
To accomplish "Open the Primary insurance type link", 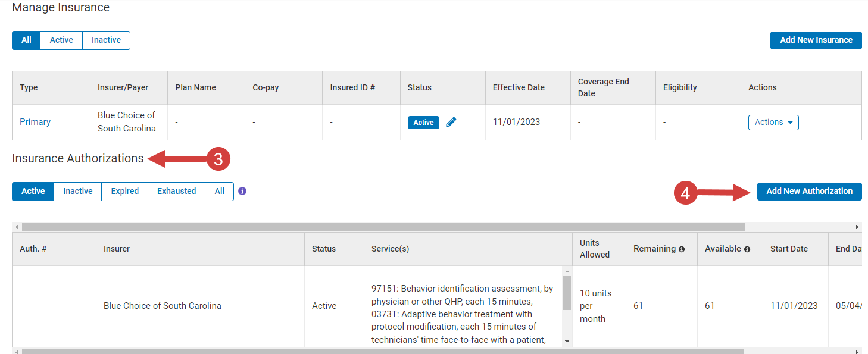I will tap(35, 122).
